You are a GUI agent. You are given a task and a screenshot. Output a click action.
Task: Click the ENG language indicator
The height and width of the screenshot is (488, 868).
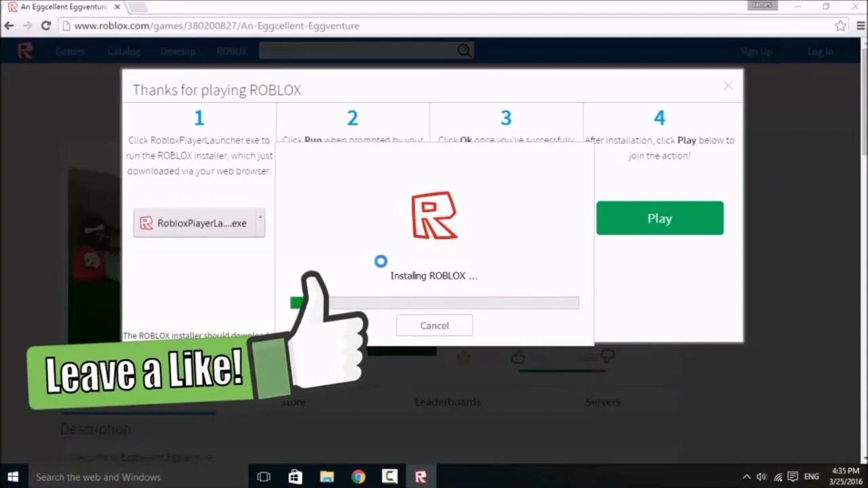coord(811,476)
